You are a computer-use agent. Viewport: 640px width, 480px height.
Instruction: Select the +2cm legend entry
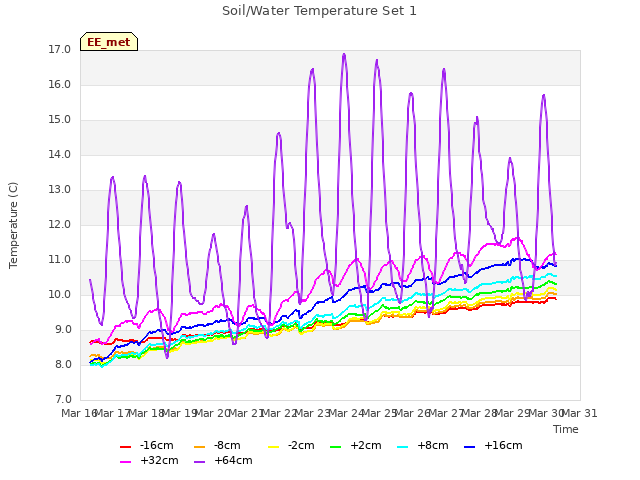pos(356,445)
